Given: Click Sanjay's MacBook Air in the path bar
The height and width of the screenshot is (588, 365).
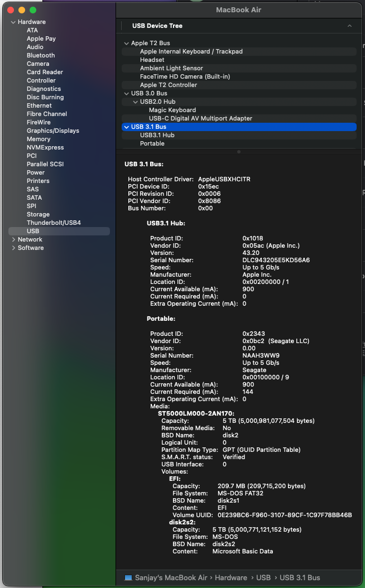Looking at the screenshot, I should (x=171, y=578).
